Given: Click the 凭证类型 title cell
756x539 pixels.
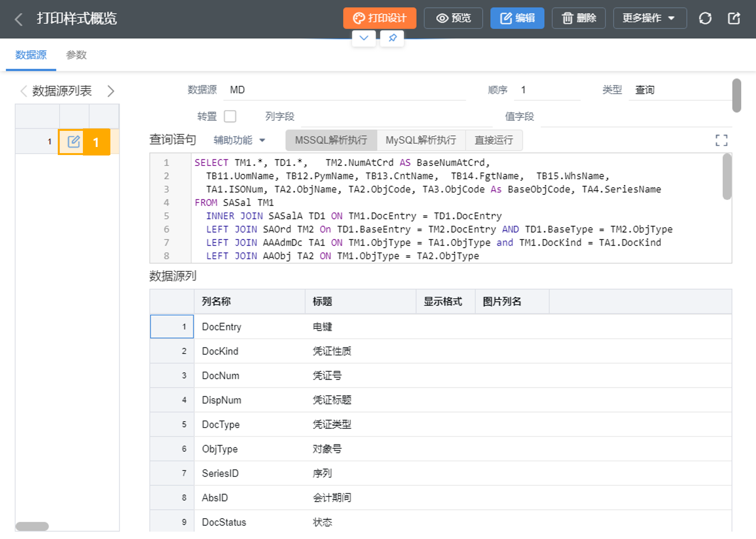Looking at the screenshot, I should pos(360,424).
